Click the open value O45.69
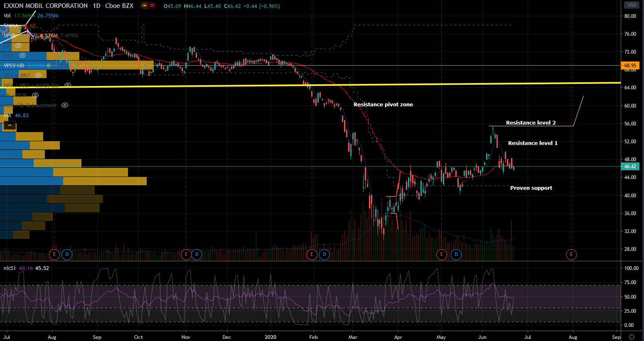644x341 pixels. coord(172,6)
